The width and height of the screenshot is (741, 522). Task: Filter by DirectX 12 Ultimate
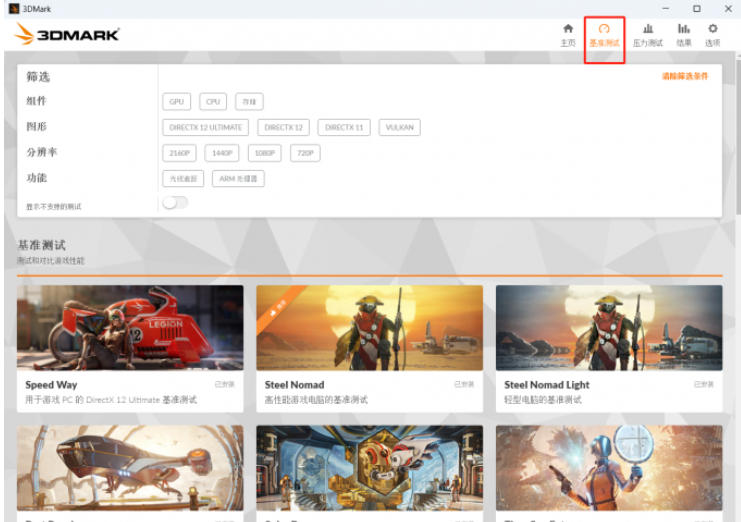pyautogui.click(x=206, y=127)
